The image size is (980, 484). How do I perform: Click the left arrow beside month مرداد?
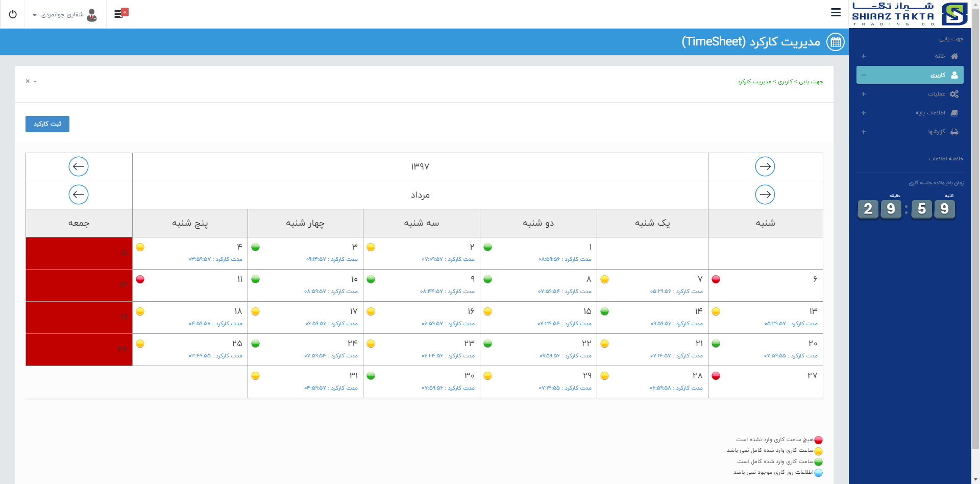pos(79,195)
